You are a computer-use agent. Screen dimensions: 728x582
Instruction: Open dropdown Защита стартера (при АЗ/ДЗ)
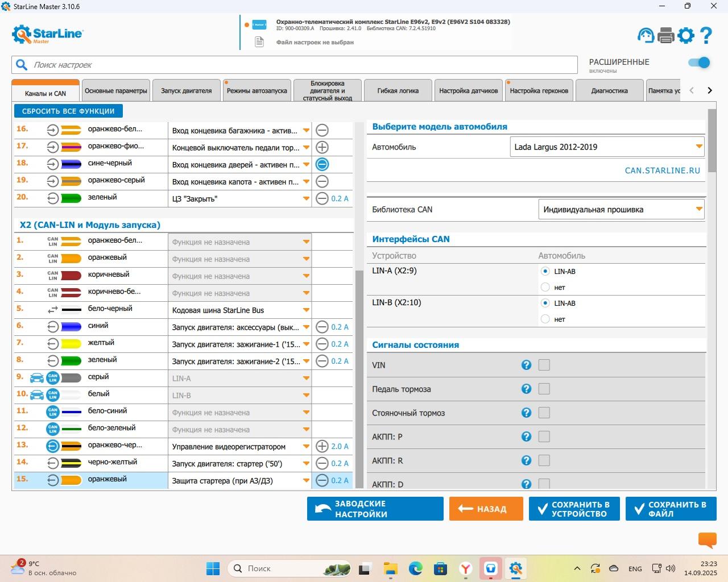[239, 481]
